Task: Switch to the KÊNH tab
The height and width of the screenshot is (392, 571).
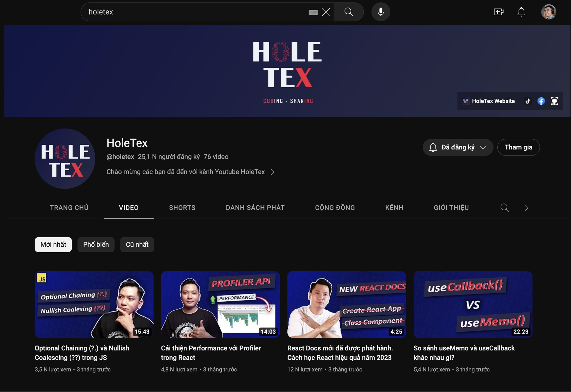Action: [394, 208]
